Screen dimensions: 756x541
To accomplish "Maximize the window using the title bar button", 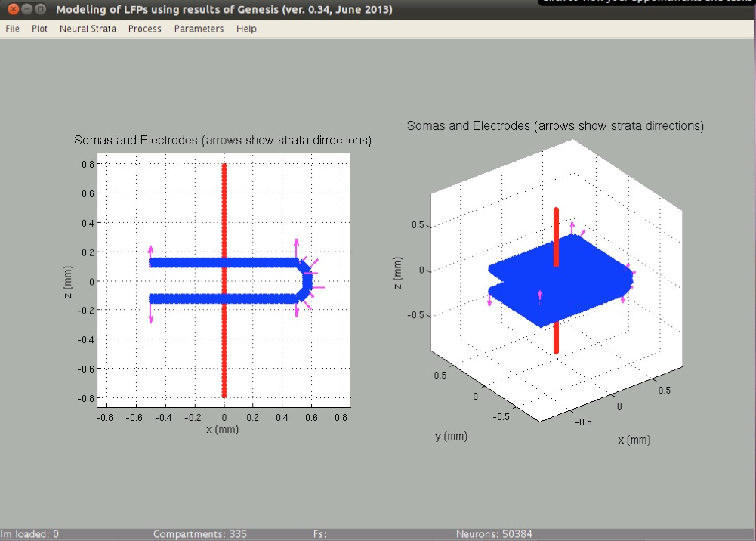I will pyautogui.click(x=41, y=10).
